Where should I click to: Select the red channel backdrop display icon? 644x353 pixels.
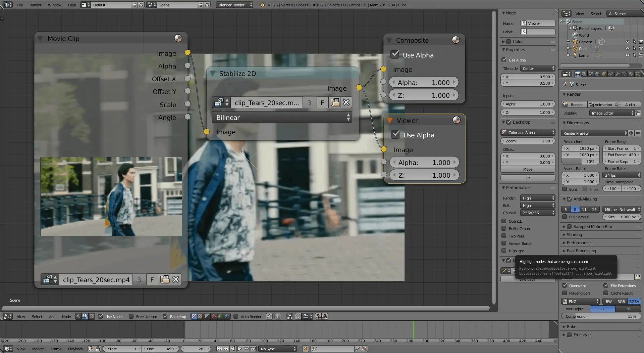pyautogui.click(x=213, y=316)
